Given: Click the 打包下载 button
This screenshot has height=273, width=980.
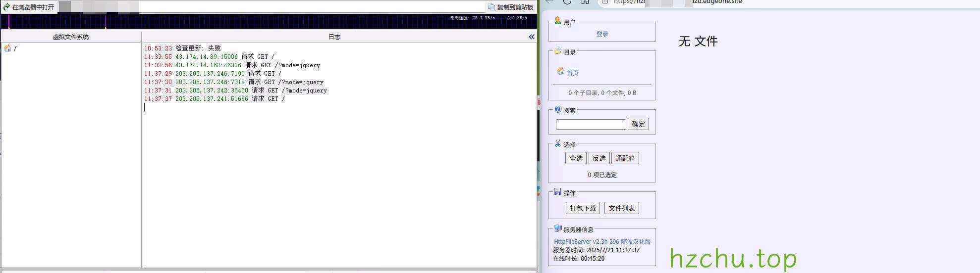Looking at the screenshot, I should 583,208.
